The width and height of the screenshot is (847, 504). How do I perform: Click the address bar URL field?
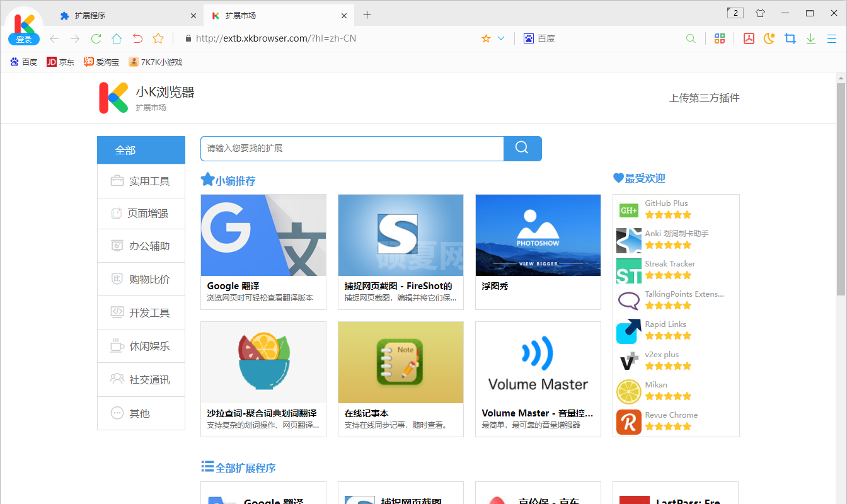(x=331, y=38)
